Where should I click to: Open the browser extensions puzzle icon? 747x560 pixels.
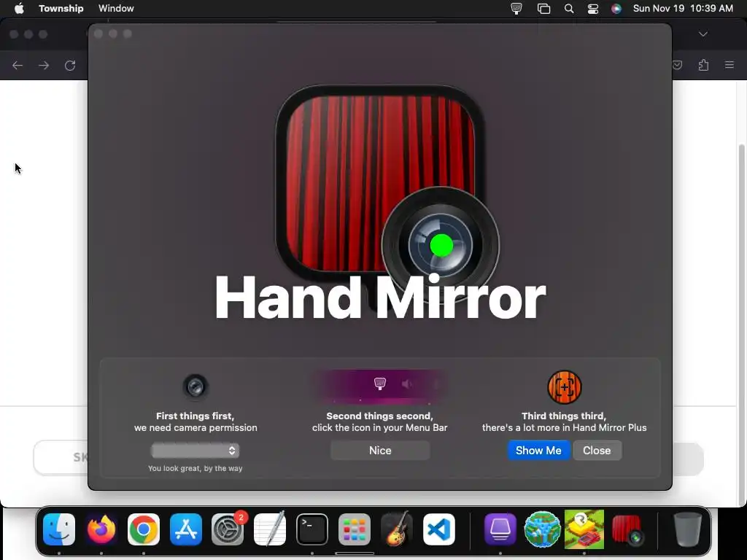[x=703, y=65]
